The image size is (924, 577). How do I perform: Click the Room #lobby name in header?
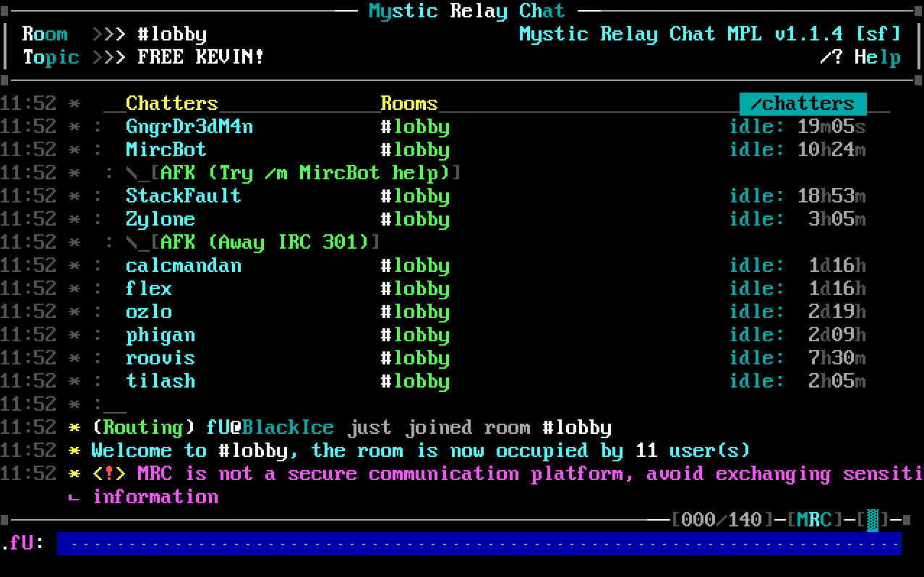(172, 34)
